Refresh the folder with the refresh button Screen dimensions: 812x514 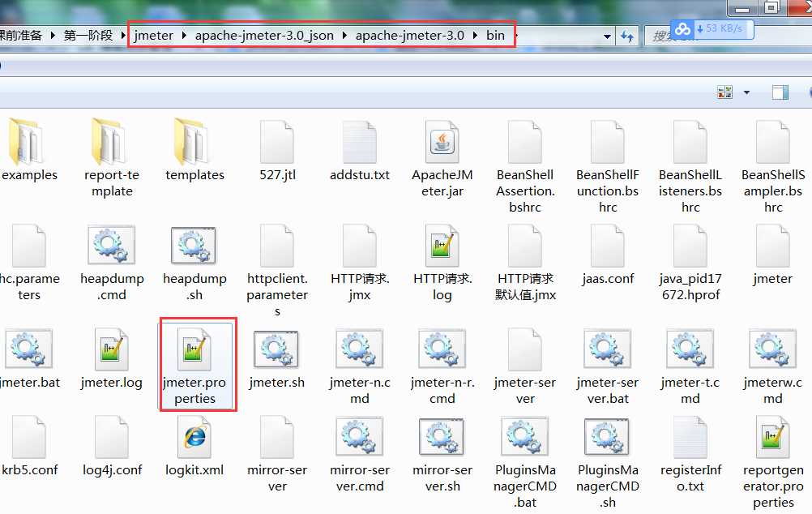[x=627, y=36]
